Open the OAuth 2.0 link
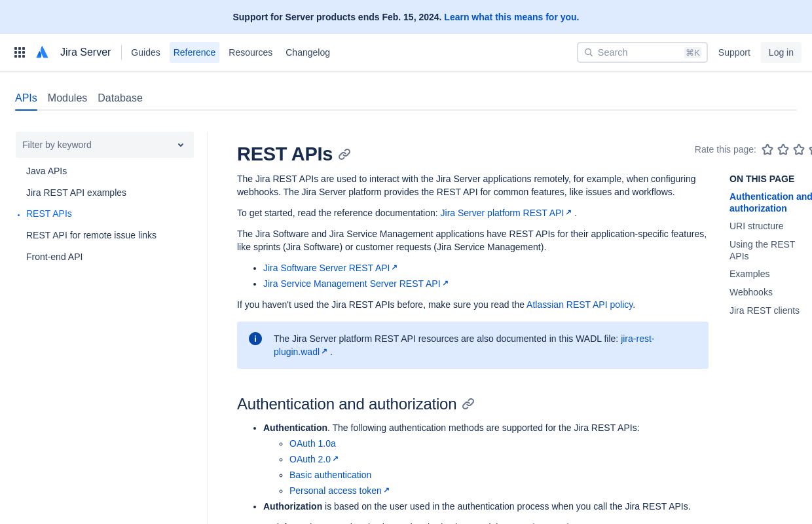The image size is (812, 524). click(314, 459)
